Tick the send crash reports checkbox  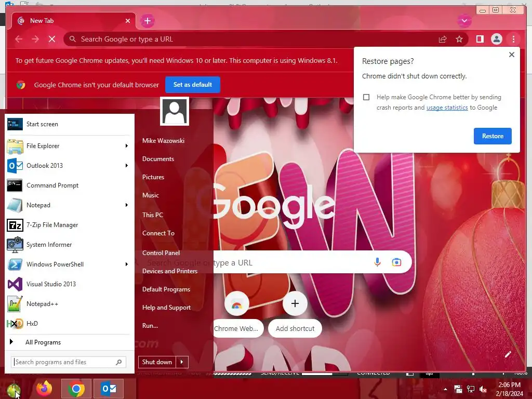366,97
